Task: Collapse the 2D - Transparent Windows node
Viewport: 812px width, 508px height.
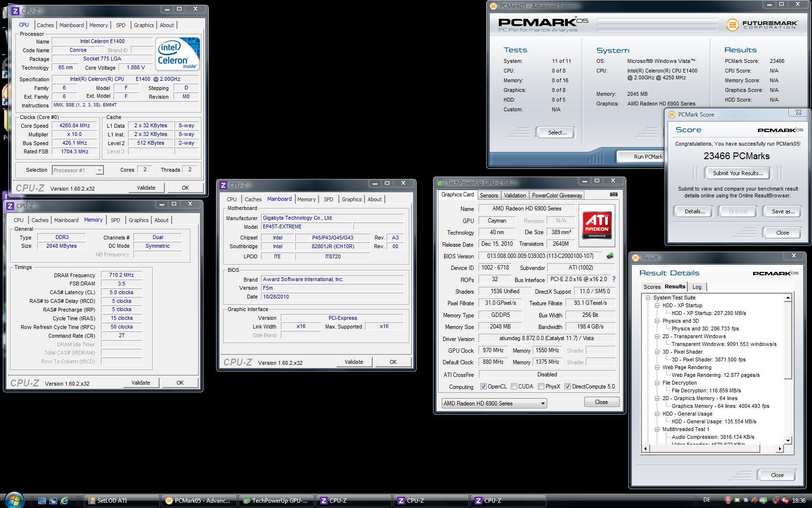Action: coord(657,336)
